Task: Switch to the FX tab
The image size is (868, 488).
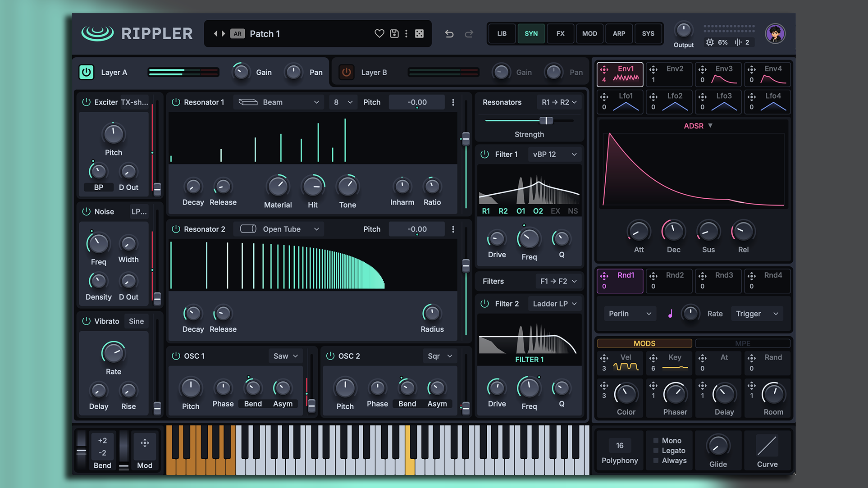Action: coord(560,33)
